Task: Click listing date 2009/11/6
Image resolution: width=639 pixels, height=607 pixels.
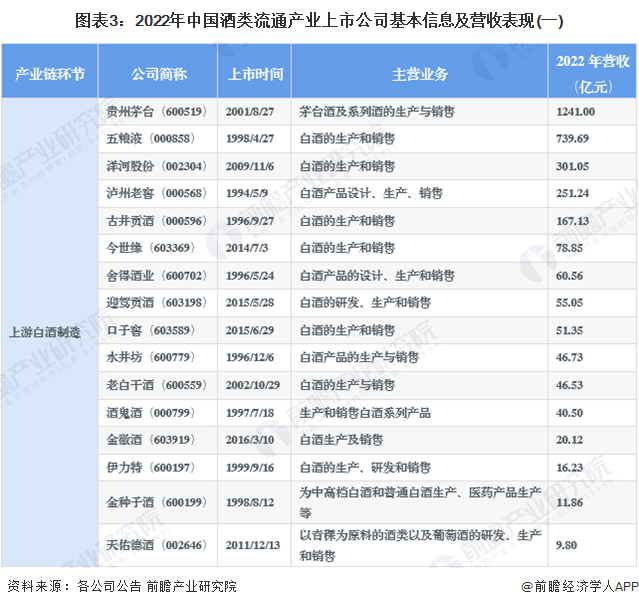Action: click(250, 166)
